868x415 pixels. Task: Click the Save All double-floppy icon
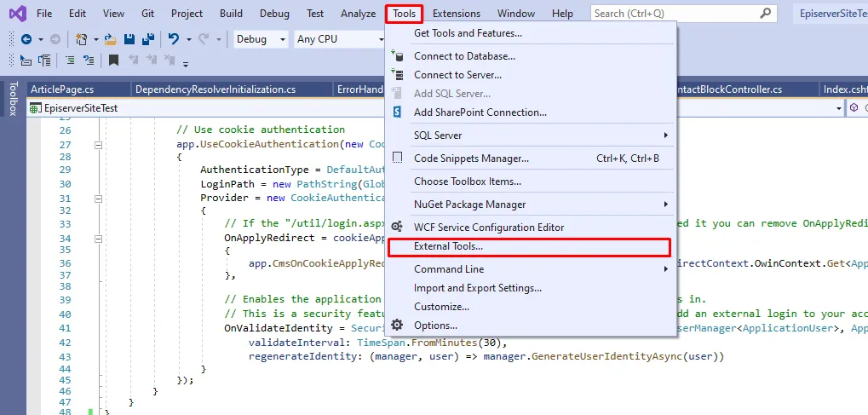tap(148, 39)
